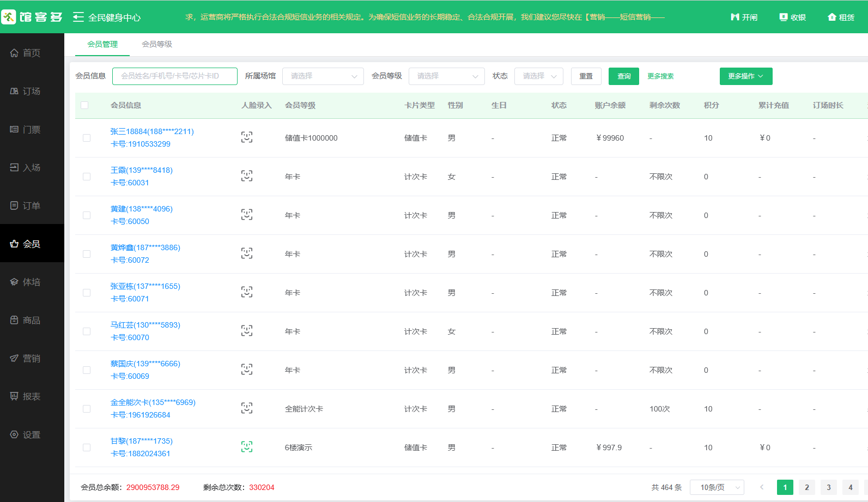The width and height of the screenshot is (868, 502).
Task: Expand the 更多操作 dropdown button
Action: 746,76
